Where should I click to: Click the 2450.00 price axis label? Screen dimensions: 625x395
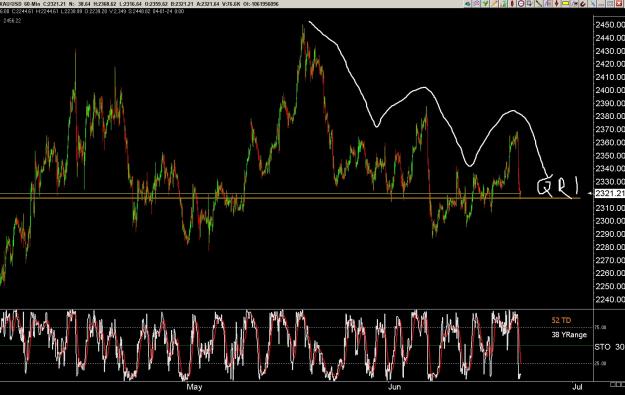610,25
